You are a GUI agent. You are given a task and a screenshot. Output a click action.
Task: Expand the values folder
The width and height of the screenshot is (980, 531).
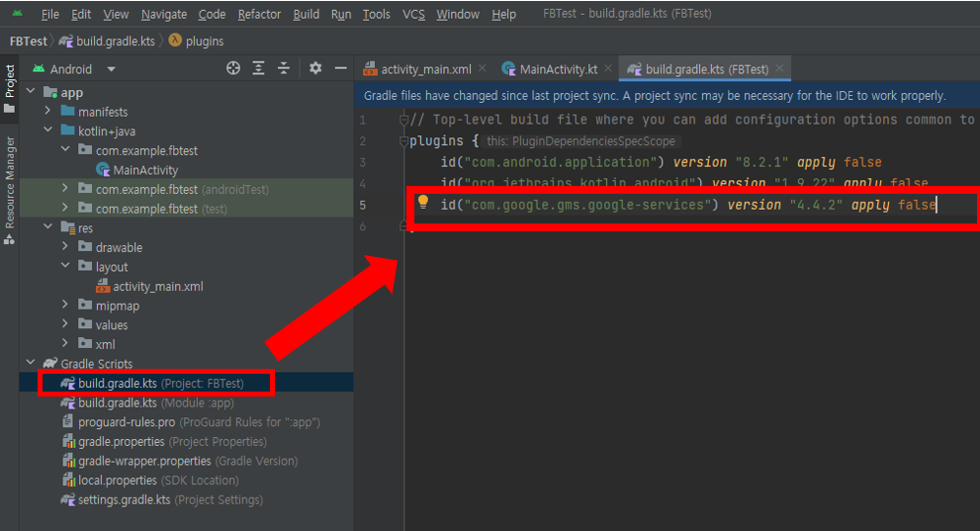point(65,323)
